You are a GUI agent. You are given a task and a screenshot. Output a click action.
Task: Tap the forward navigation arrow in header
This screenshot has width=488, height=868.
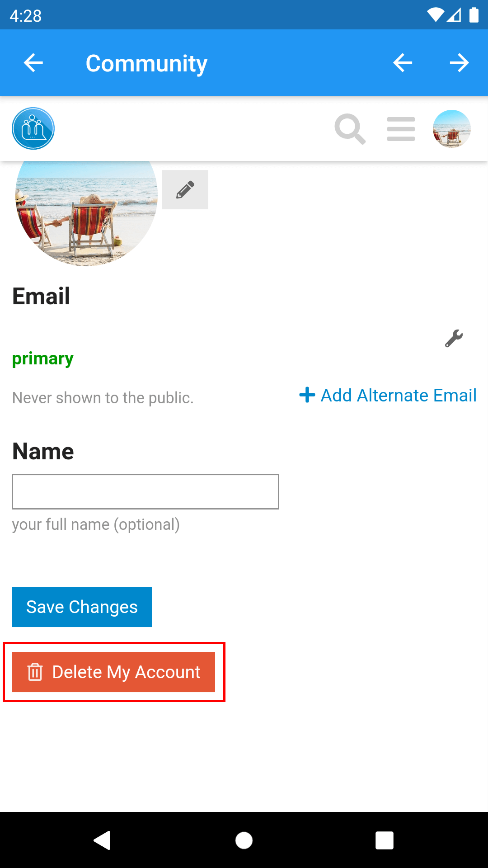click(x=459, y=63)
